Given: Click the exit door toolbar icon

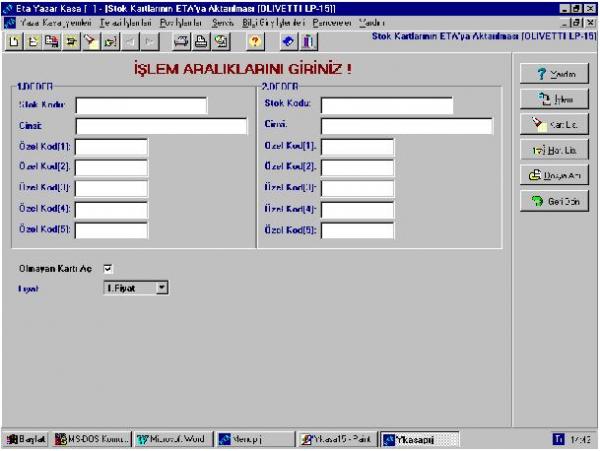Looking at the screenshot, I should (309, 42).
